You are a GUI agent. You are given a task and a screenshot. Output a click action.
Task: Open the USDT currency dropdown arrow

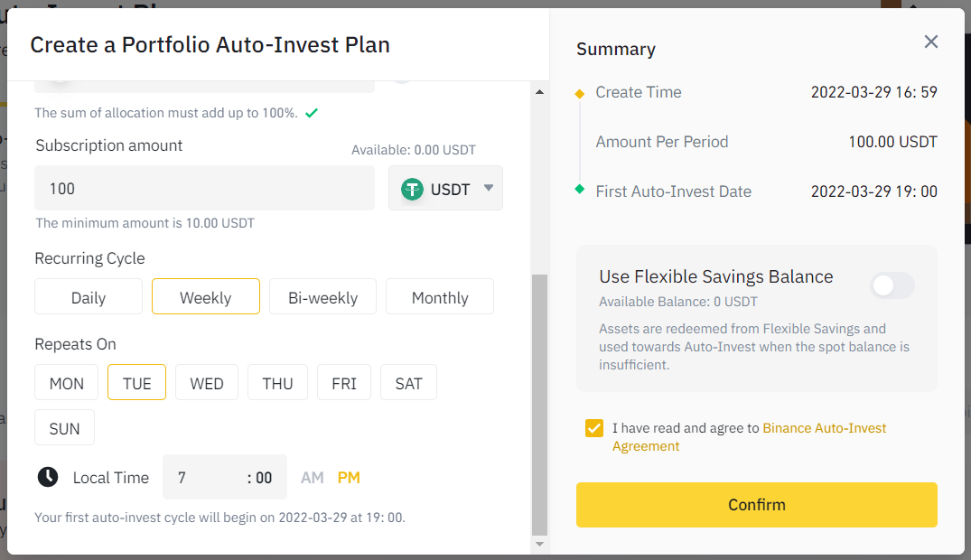pyautogui.click(x=489, y=189)
